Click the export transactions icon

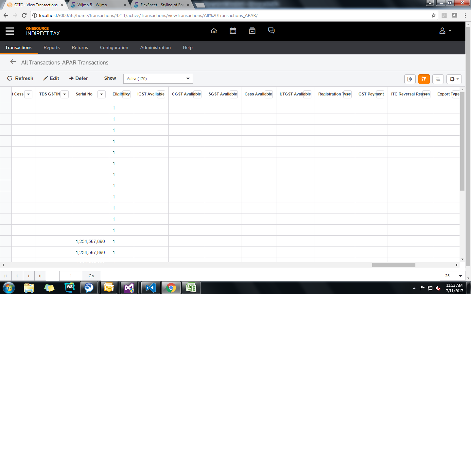(x=410, y=79)
